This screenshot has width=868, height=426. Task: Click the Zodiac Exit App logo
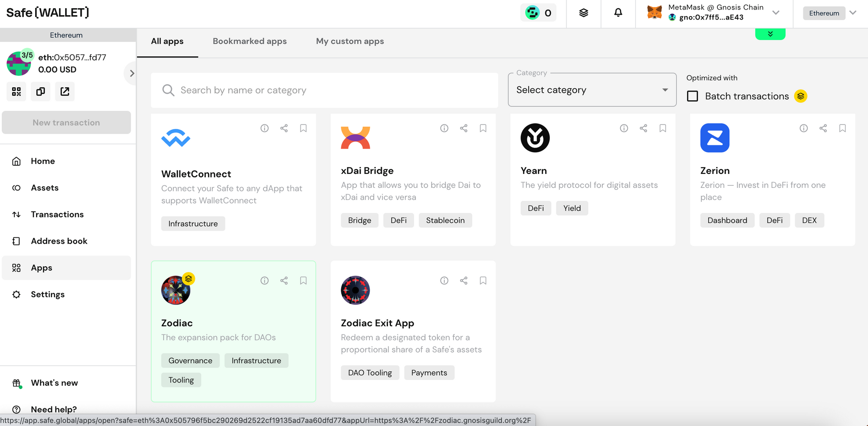355,290
